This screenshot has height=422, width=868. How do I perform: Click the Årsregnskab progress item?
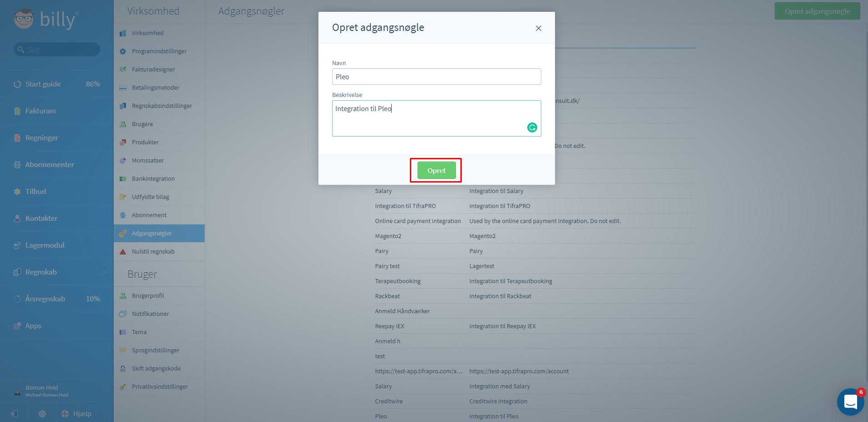click(57, 299)
